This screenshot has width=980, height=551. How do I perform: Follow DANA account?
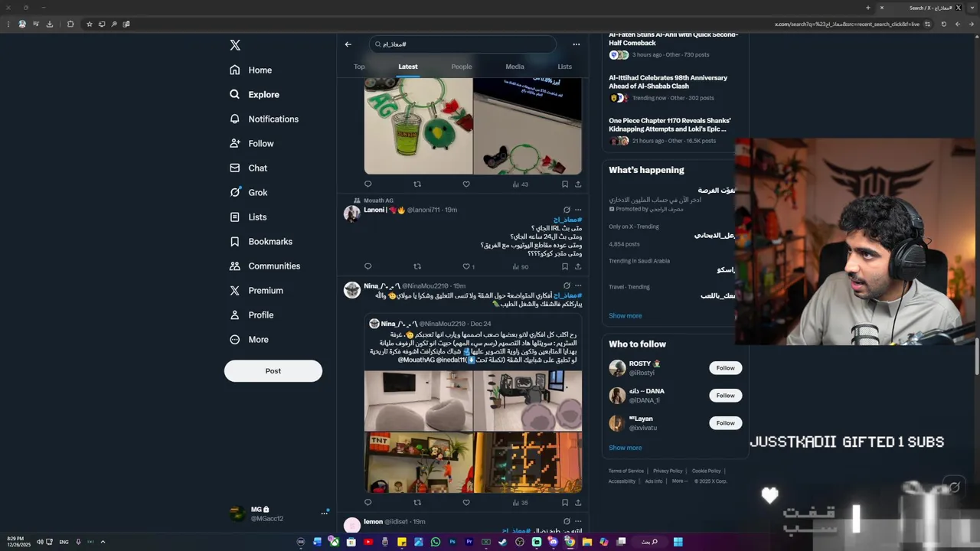[725, 396]
